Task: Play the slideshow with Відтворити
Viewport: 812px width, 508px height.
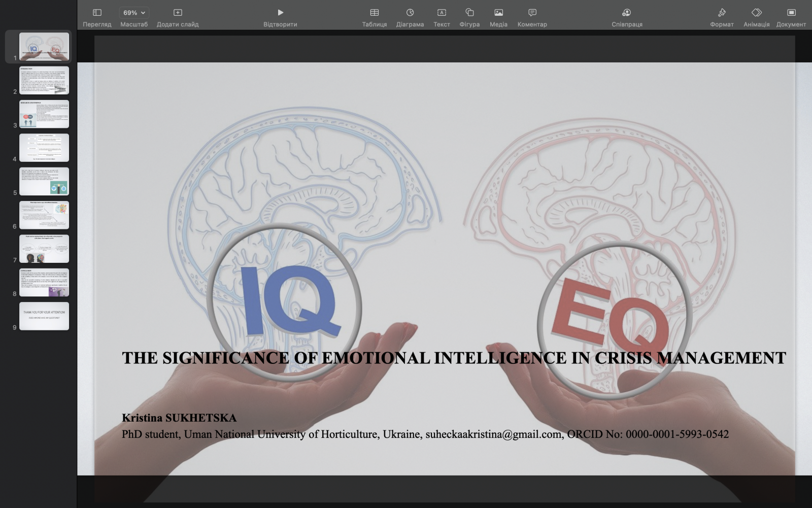Action: (x=280, y=17)
